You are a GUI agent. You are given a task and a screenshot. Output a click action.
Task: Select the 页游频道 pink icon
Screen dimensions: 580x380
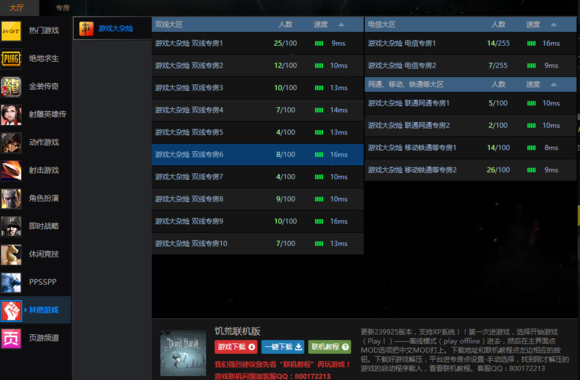point(11,338)
